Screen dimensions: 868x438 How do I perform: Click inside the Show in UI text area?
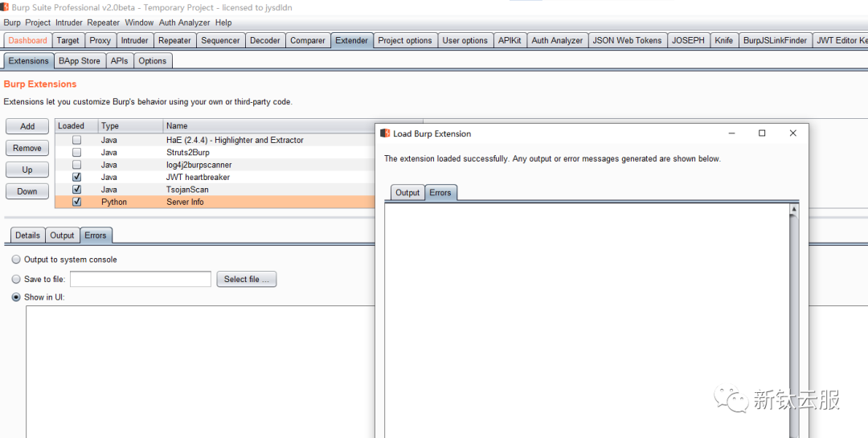pos(200,371)
